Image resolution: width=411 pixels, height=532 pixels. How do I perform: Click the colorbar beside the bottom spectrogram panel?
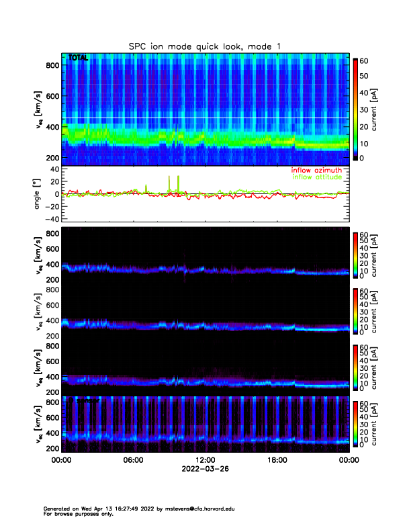tap(355, 425)
